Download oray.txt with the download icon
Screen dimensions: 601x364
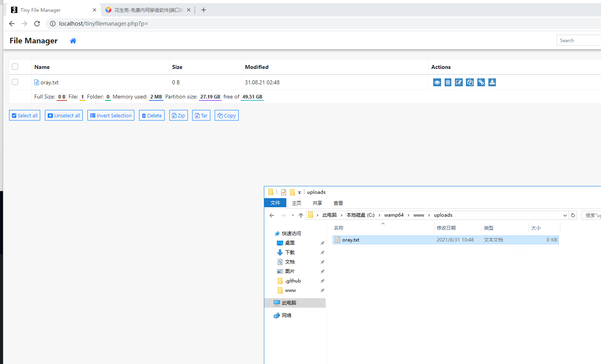coord(492,82)
